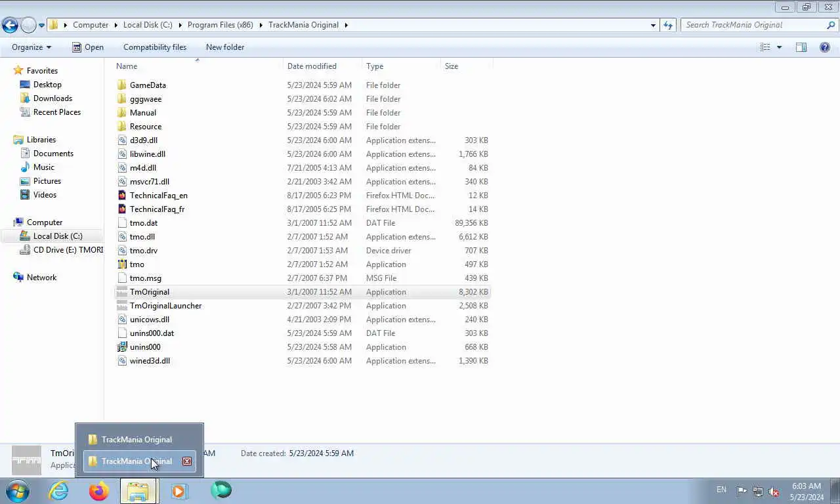Switch to the upper TrackMania Original preview entry
This screenshot has width=840, height=504.
pyautogui.click(x=139, y=440)
